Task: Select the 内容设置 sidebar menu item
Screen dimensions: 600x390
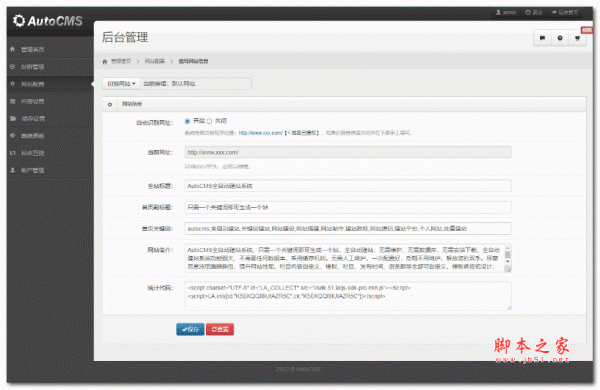Action: coord(50,101)
